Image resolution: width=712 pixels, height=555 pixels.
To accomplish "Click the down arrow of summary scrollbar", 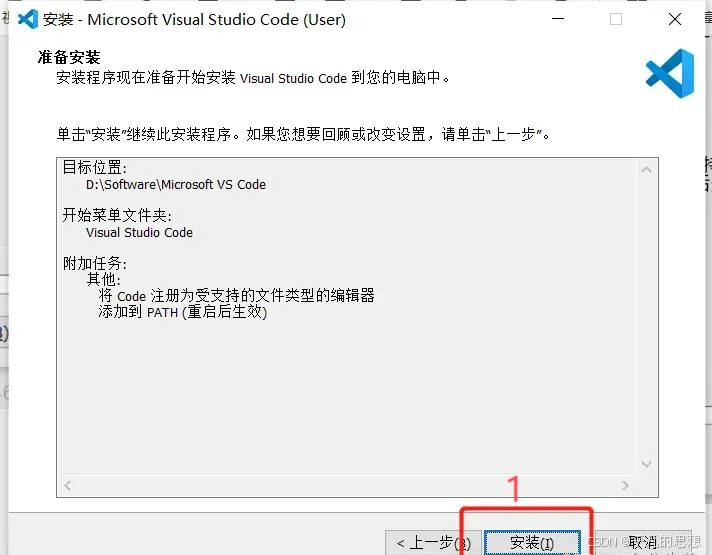I will [x=647, y=464].
